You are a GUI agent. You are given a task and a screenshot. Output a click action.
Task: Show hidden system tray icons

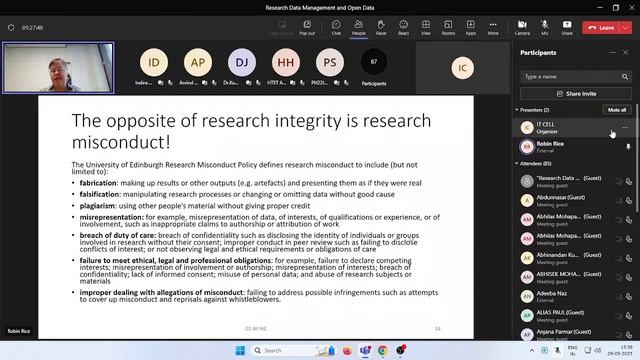coord(531,350)
